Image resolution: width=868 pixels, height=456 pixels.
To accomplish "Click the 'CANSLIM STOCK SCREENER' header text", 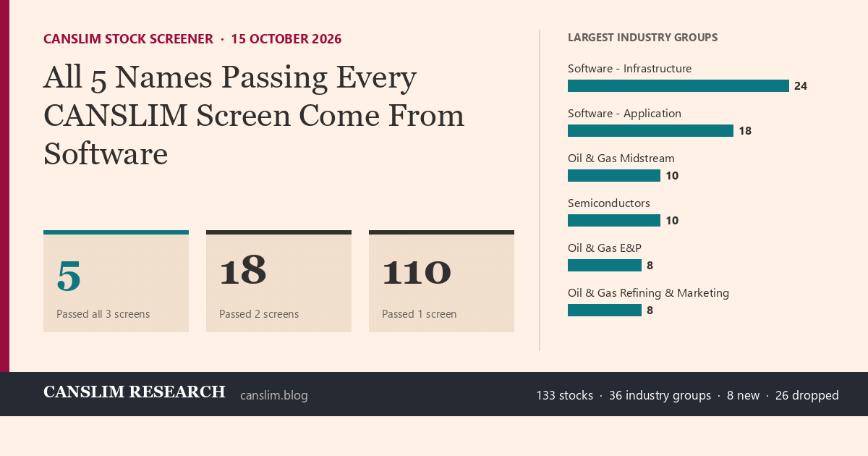I will pos(128,39).
